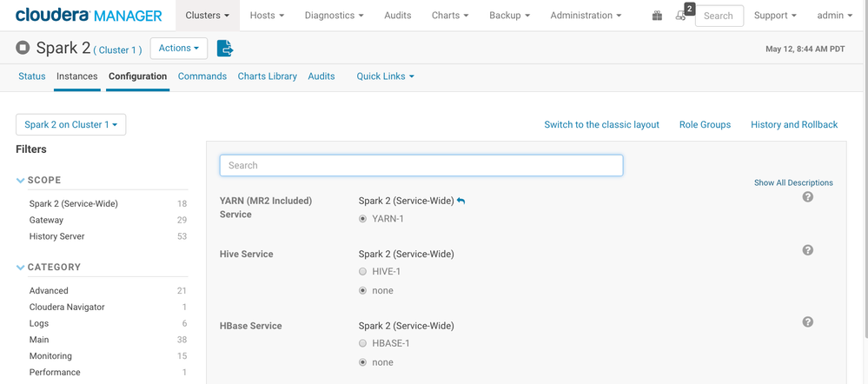Select the HIVE-1 radio button
This screenshot has width=868, height=384.
[363, 272]
